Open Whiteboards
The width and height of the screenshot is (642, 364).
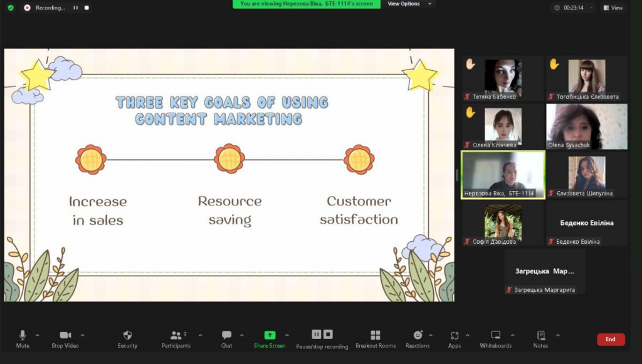(x=495, y=336)
